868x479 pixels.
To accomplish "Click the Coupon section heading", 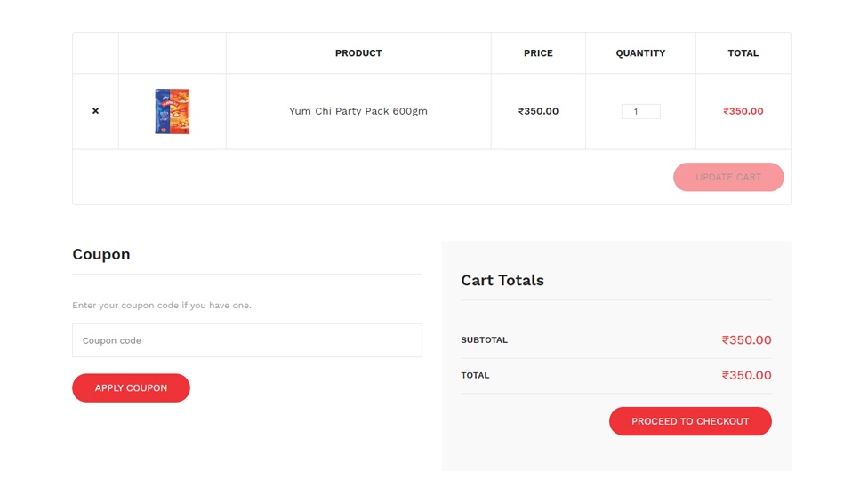I will [101, 254].
